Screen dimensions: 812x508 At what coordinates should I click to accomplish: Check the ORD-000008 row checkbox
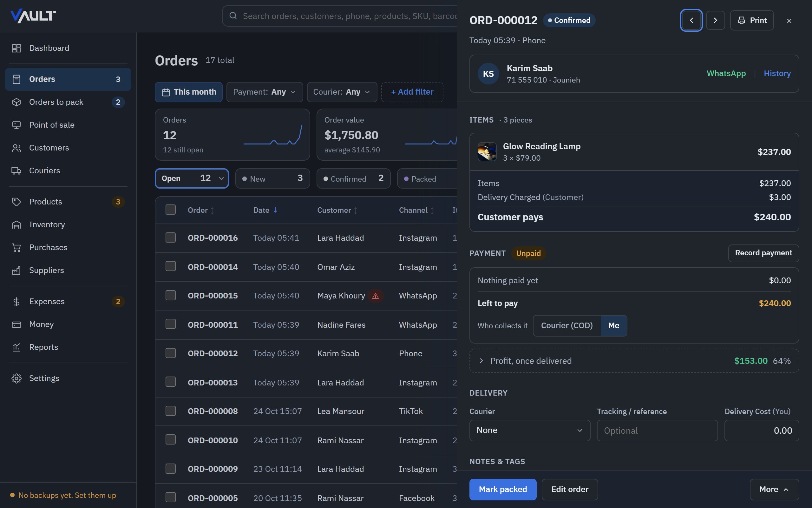(x=170, y=411)
